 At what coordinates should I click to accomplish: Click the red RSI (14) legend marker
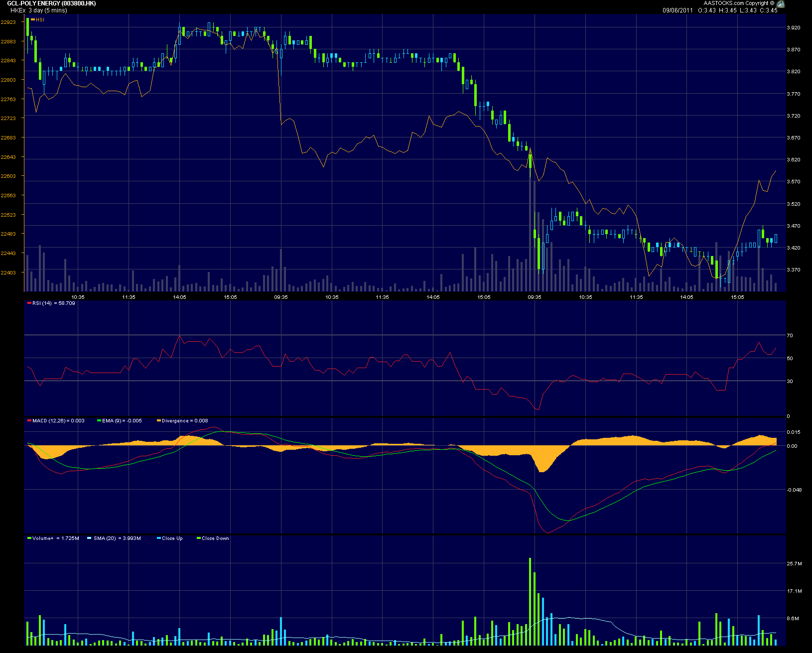(x=28, y=302)
